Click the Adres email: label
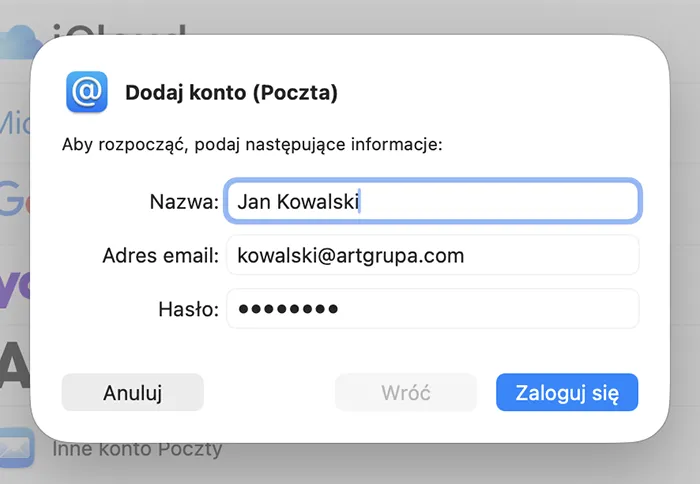The height and width of the screenshot is (484, 700). [x=161, y=256]
